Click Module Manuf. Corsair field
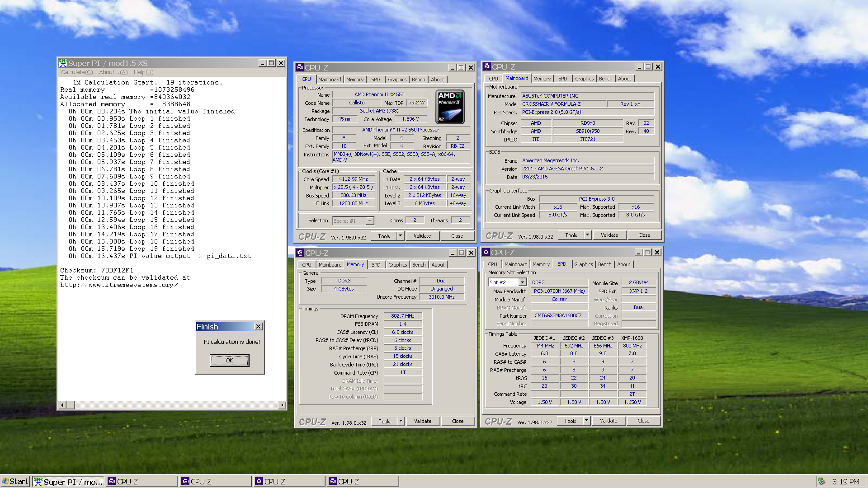868x488 pixels. click(559, 299)
